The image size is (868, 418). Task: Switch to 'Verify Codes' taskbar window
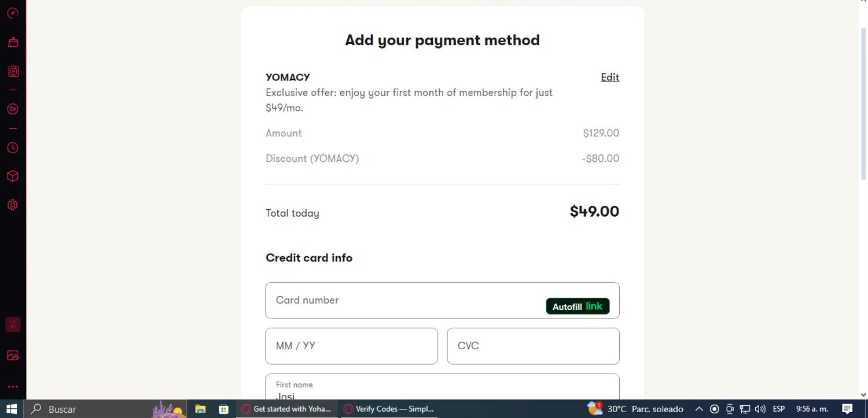point(389,409)
